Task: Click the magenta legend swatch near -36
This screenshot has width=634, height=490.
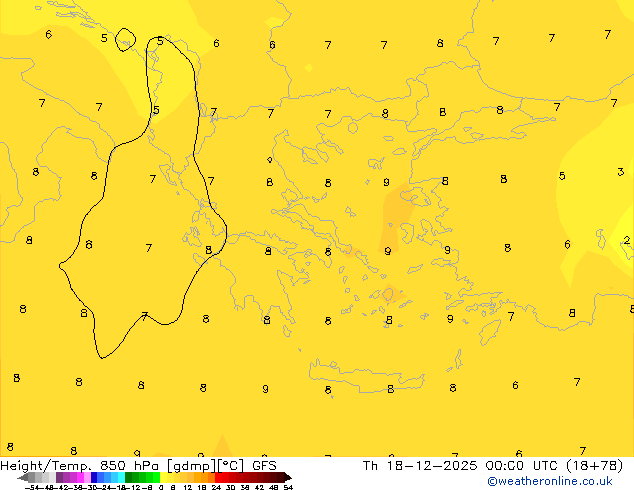Action: pyautogui.click(x=80, y=477)
